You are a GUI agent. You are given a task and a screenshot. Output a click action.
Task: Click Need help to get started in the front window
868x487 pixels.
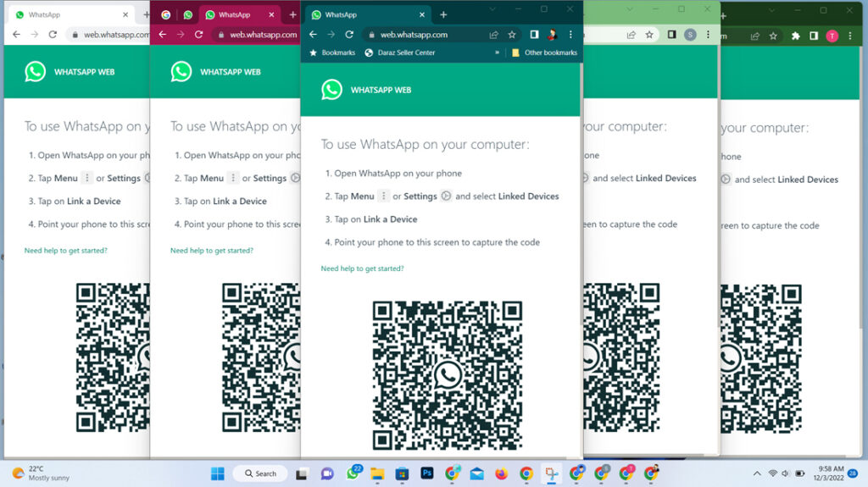(363, 268)
